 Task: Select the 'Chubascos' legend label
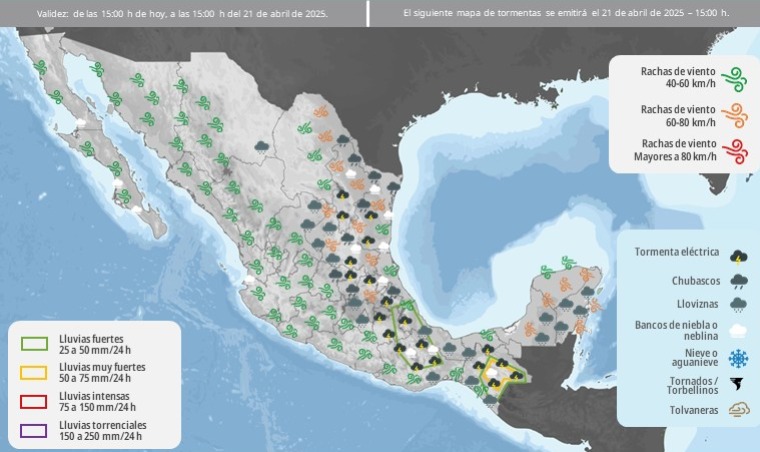696,281
